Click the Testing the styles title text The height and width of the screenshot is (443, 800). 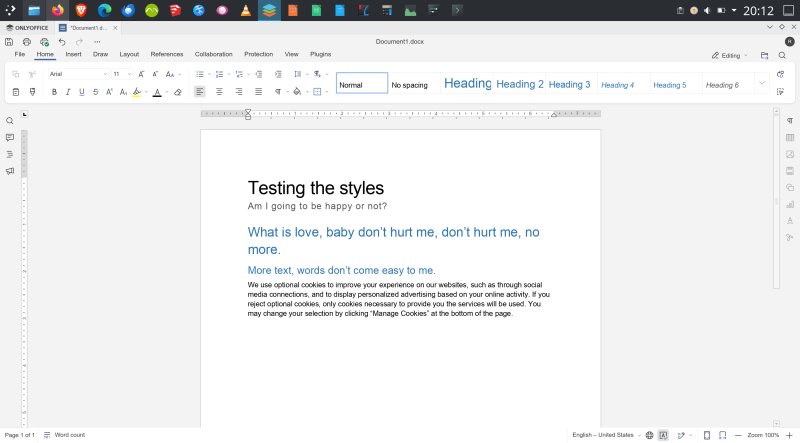point(316,188)
